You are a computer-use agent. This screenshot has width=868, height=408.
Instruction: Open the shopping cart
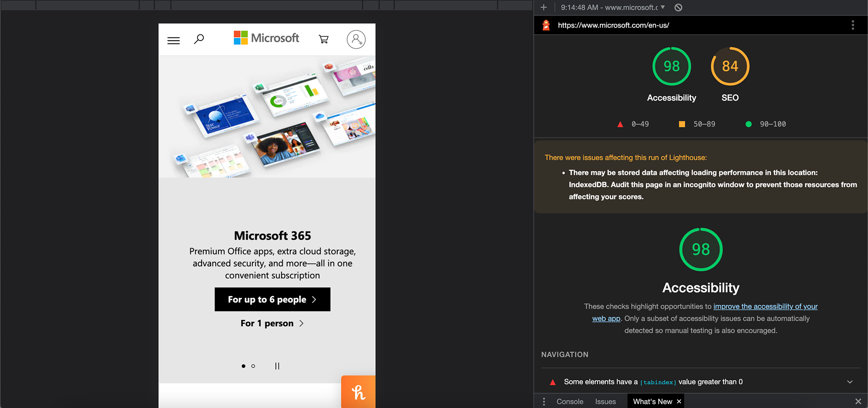(x=324, y=39)
